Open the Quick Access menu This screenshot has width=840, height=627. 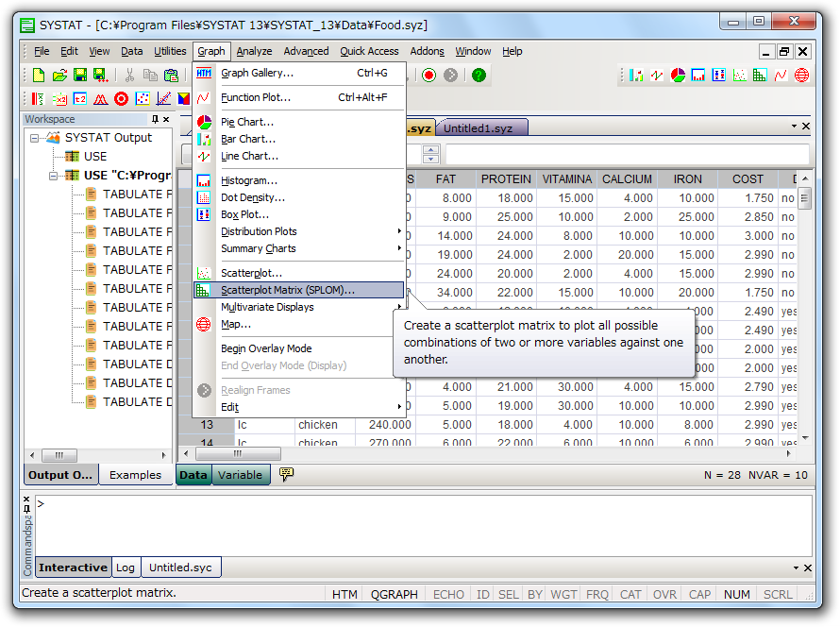pyautogui.click(x=369, y=51)
